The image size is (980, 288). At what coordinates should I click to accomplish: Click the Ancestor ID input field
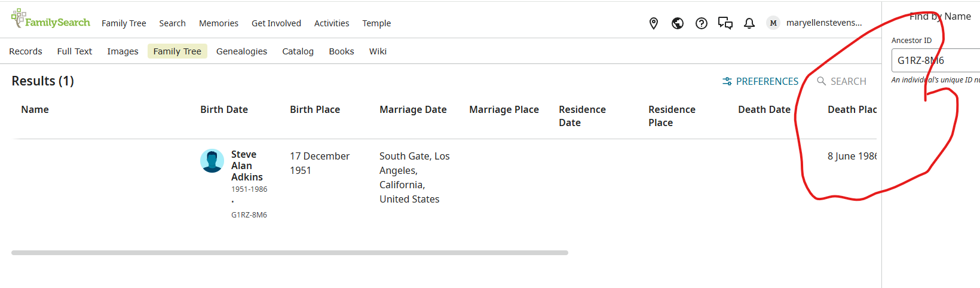pyautogui.click(x=935, y=60)
